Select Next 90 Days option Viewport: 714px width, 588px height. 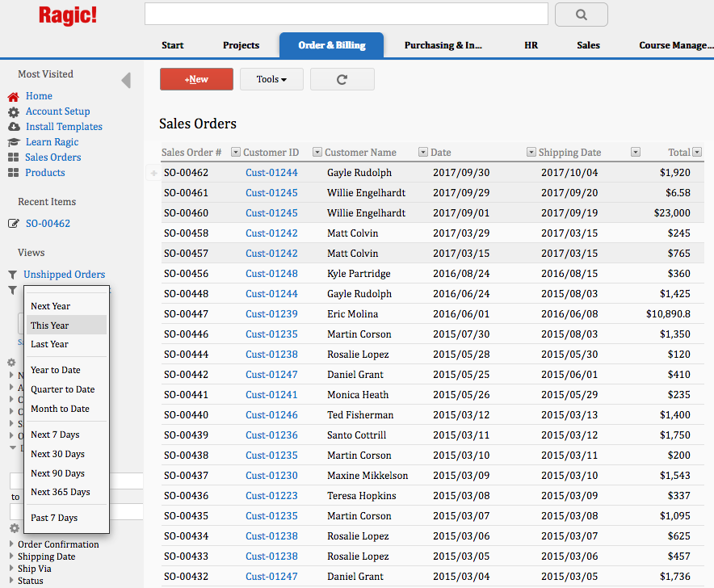coord(66,473)
